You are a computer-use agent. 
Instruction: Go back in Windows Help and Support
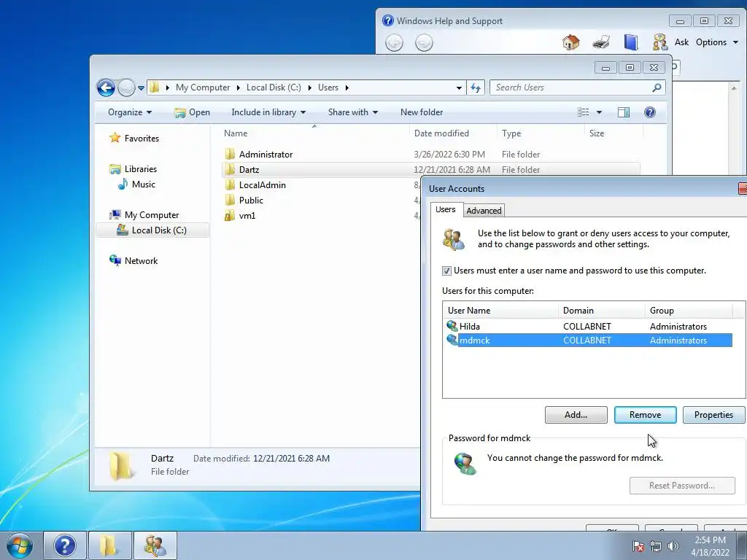pyautogui.click(x=394, y=43)
